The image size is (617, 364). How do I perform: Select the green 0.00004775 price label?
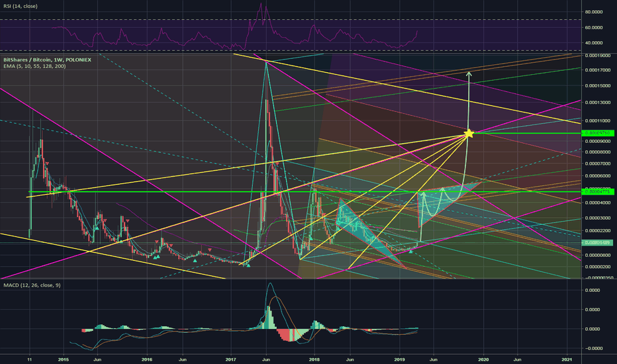click(597, 192)
